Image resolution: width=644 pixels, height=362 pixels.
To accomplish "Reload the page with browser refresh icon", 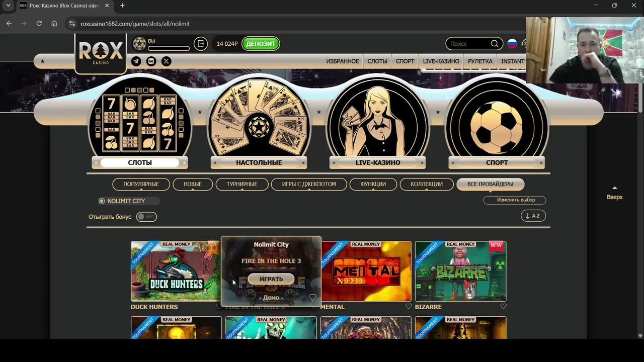I will click(39, 24).
